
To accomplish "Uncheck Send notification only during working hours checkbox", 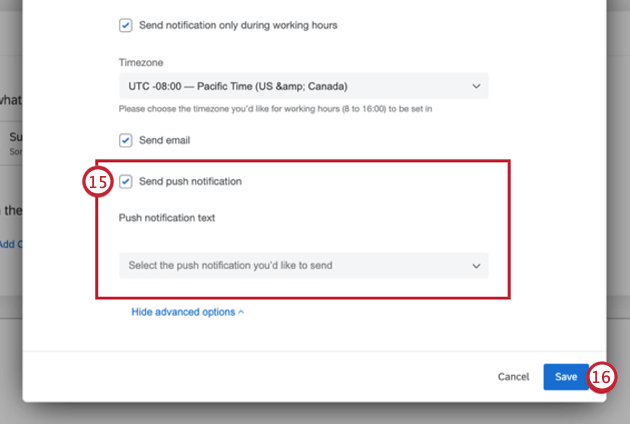I will (125, 25).
